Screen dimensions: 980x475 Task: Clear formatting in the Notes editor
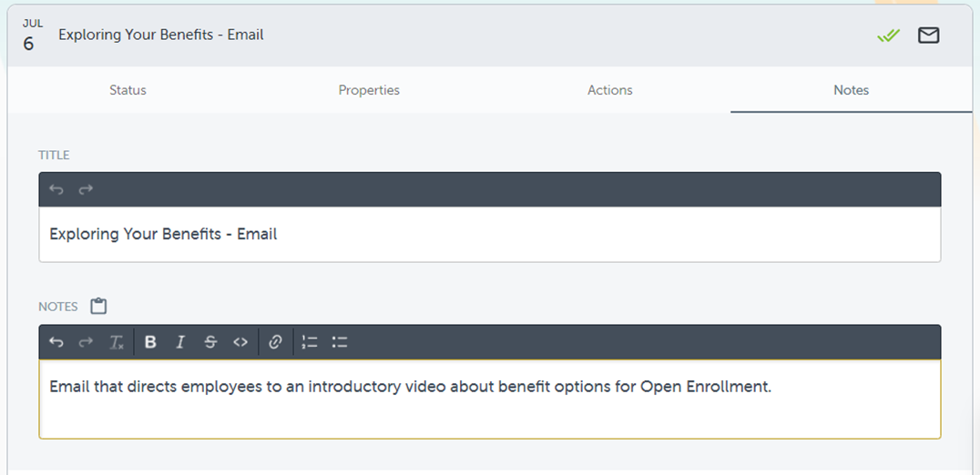pos(117,342)
